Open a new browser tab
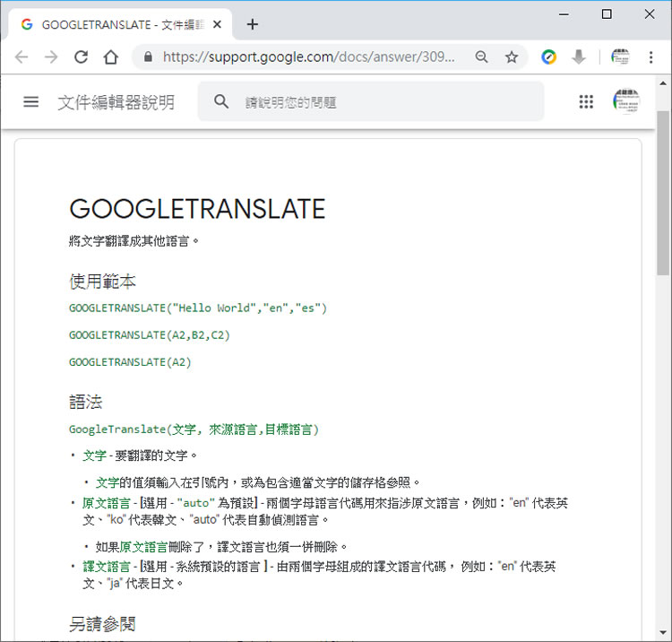 point(253,24)
